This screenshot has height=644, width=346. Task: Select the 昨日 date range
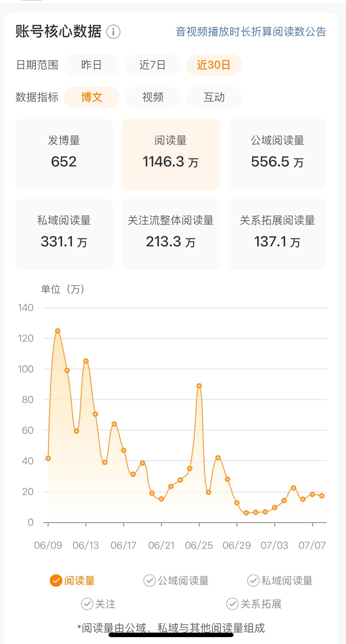(91, 65)
